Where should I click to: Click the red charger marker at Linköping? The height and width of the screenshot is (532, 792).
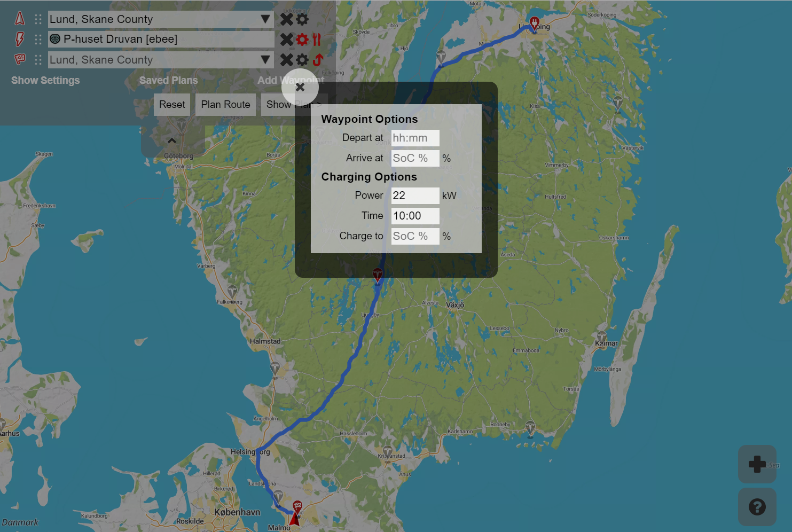click(534, 24)
